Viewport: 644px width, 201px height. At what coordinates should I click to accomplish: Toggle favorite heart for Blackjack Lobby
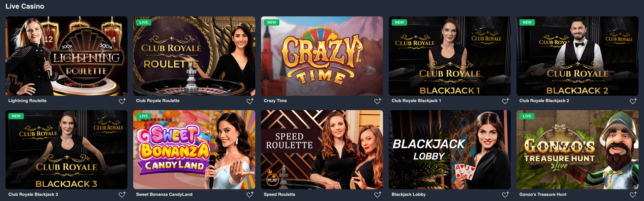(x=505, y=195)
